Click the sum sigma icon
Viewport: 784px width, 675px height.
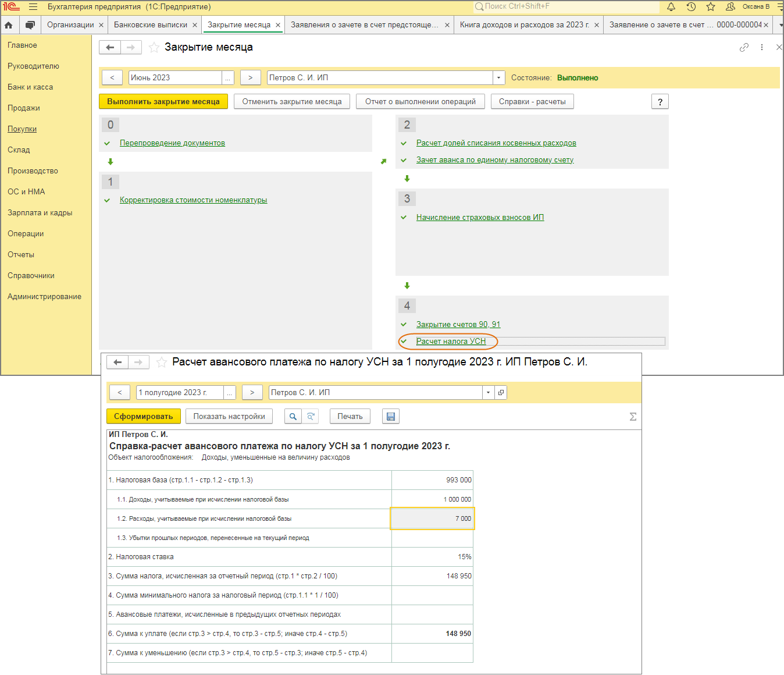coord(633,417)
